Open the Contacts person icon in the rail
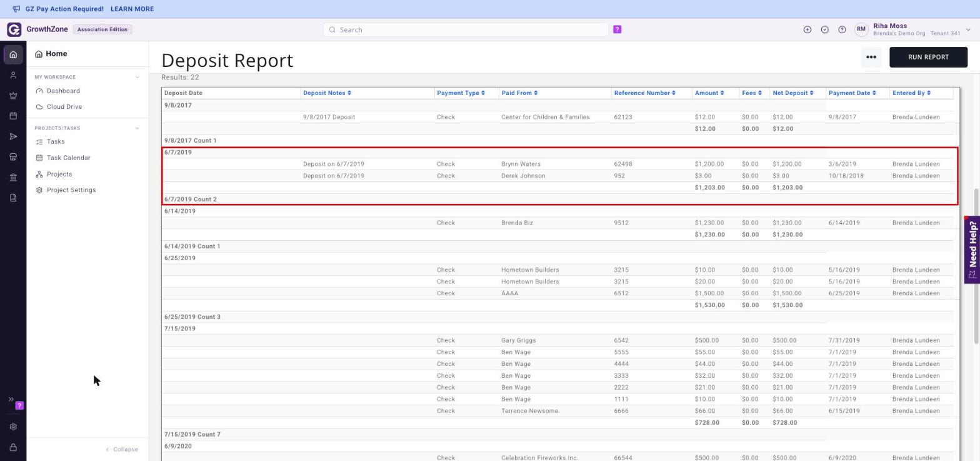Image resolution: width=980 pixels, height=461 pixels. pyautogui.click(x=13, y=75)
